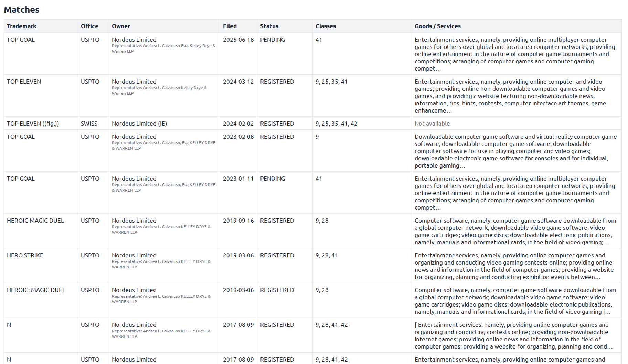Image resolution: width=628 pixels, height=364 pixels.
Task: Click the HERO STRIKE goods description
Action: tap(514, 266)
